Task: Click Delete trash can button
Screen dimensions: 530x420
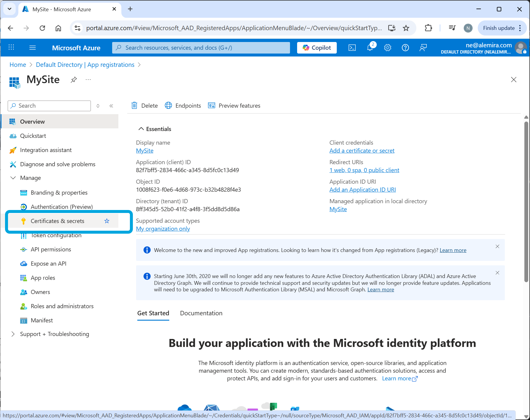Action: point(144,106)
